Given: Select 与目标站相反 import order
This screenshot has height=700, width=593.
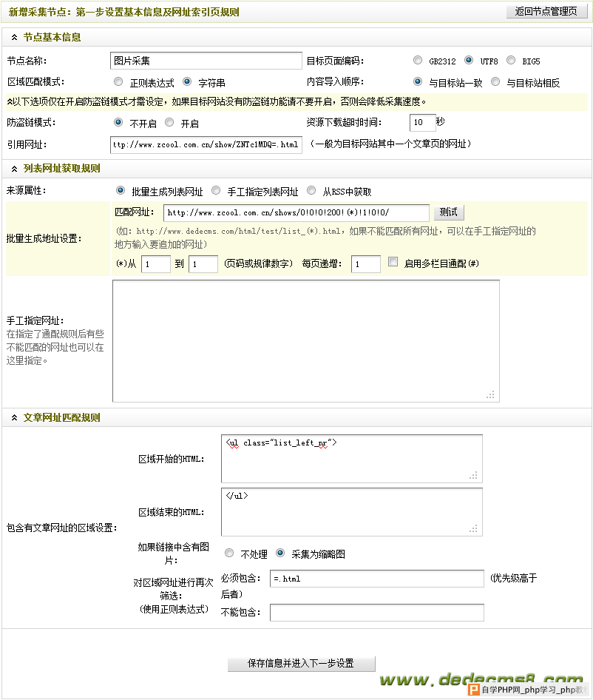Looking at the screenshot, I should click(x=496, y=82).
